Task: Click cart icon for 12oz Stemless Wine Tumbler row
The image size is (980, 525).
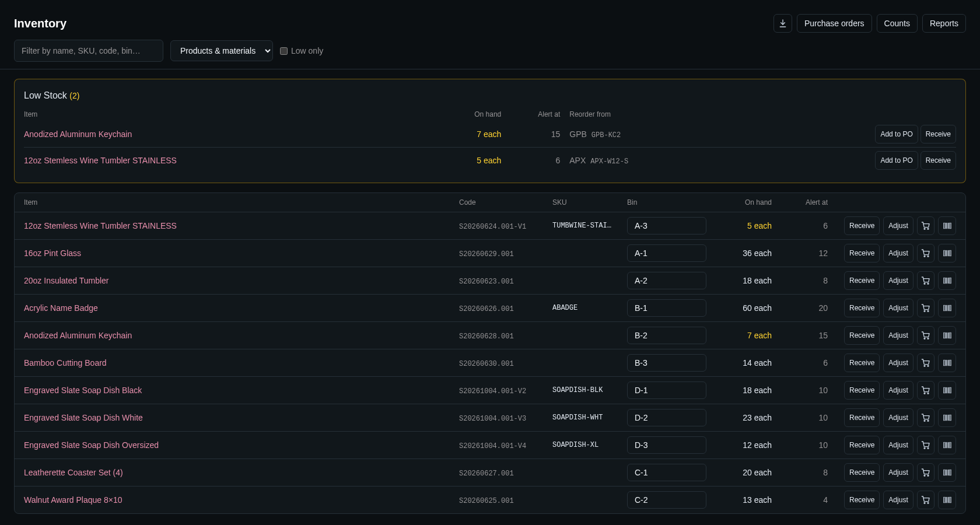Action: [926, 226]
